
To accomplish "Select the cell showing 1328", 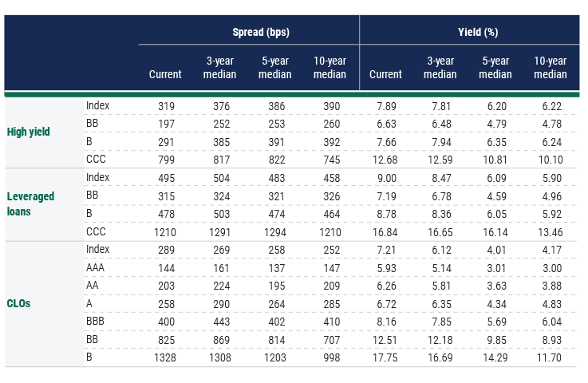I will [x=165, y=357].
